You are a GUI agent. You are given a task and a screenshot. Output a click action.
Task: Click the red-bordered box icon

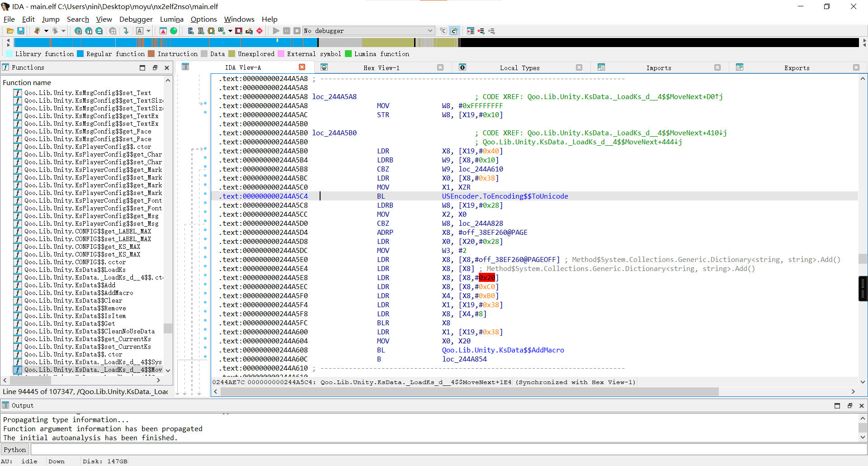pyautogui.click(x=239, y=31)
